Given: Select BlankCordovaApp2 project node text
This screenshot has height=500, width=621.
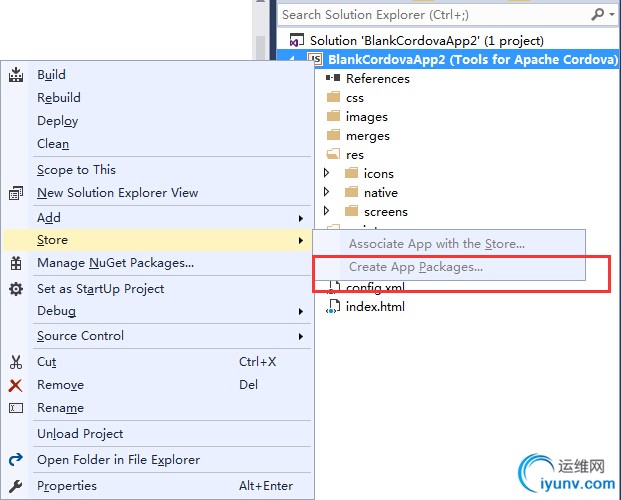Looking at the screenshot, I should click(x=473, y=59).
